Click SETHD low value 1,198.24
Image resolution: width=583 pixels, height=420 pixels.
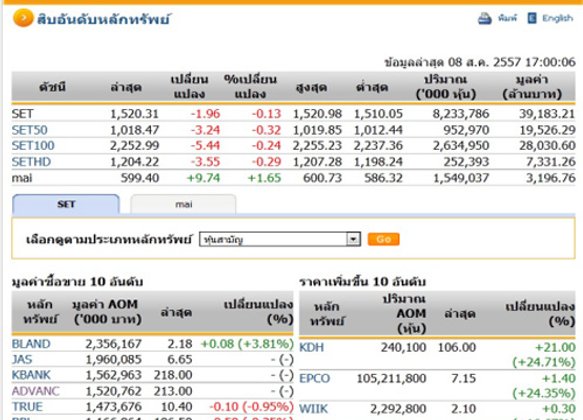(x=378, y=162)
